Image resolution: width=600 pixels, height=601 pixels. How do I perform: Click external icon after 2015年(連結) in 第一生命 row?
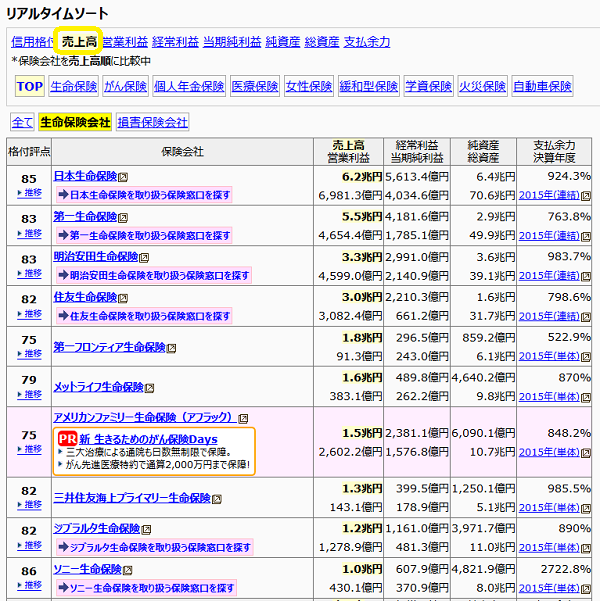[x=586, y=236]
